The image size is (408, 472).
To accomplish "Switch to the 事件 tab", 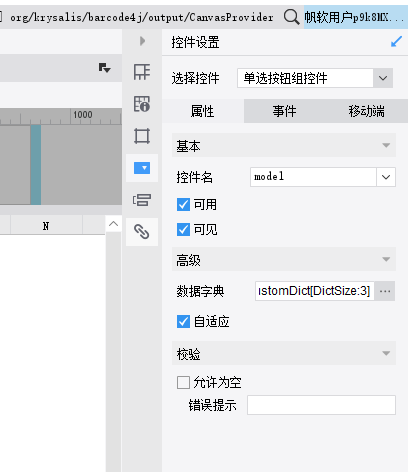I will (x=284, y=111).
